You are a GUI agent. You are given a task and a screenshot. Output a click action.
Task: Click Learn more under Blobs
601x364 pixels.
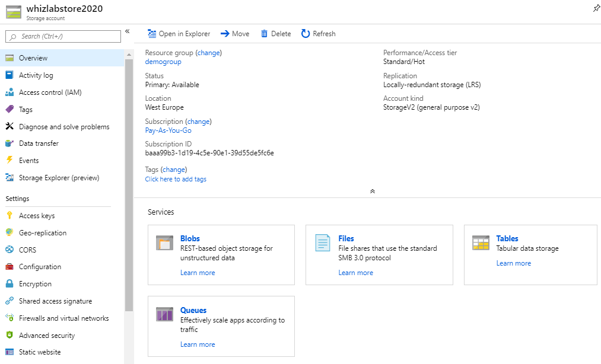click(x=198, y=273)
